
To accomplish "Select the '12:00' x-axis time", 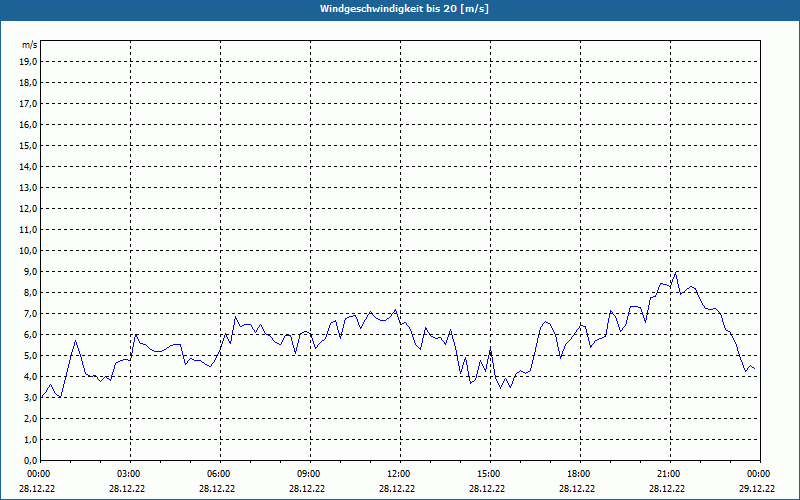I will pos(398,474).
